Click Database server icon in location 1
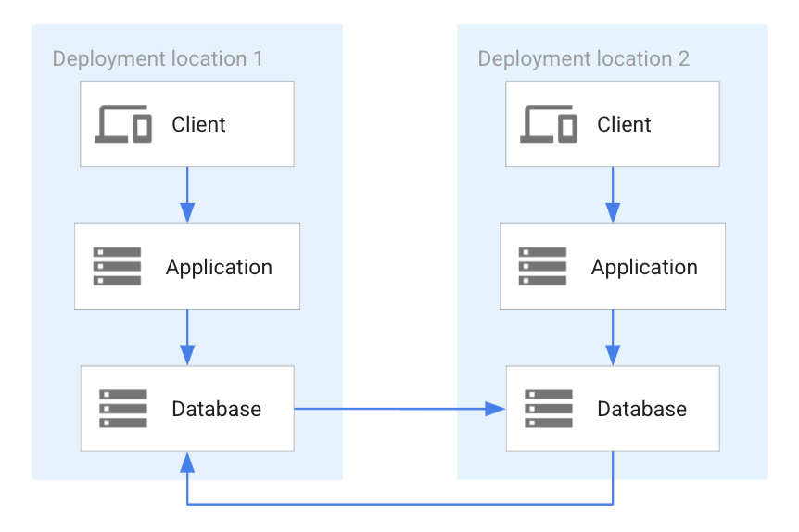799x532 pixels. point(123,409)
